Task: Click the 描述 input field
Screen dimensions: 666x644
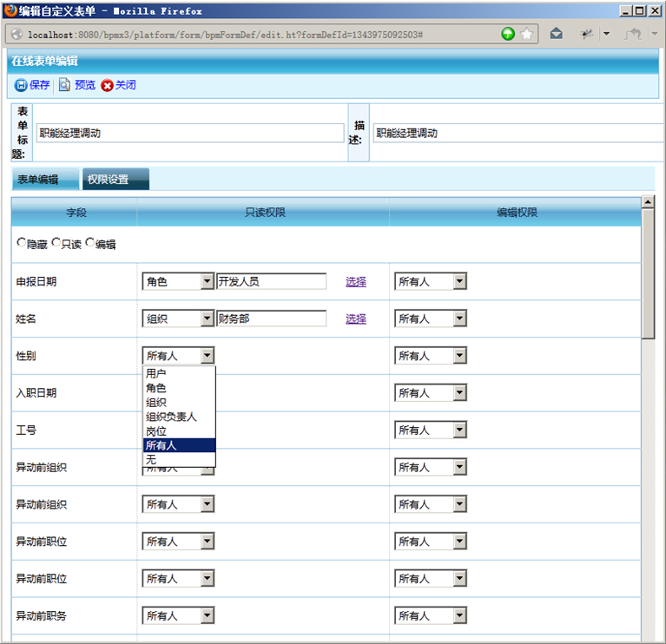Action: point(519,133)
